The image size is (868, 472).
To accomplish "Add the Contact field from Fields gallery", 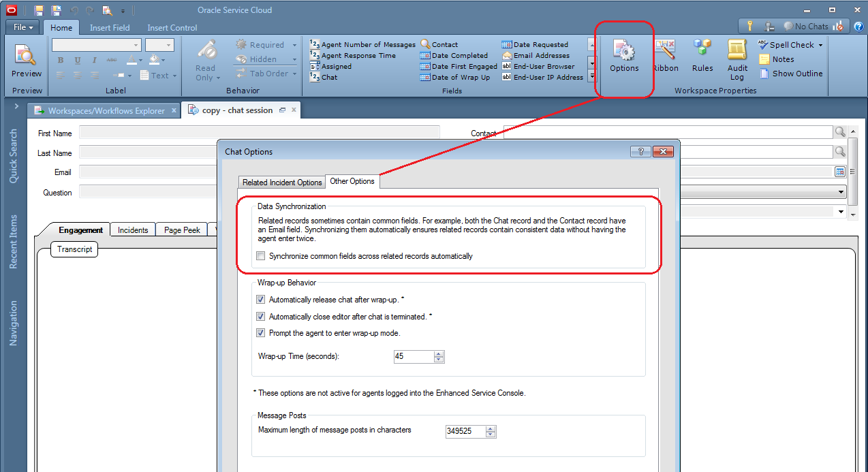I will point(439,44).
